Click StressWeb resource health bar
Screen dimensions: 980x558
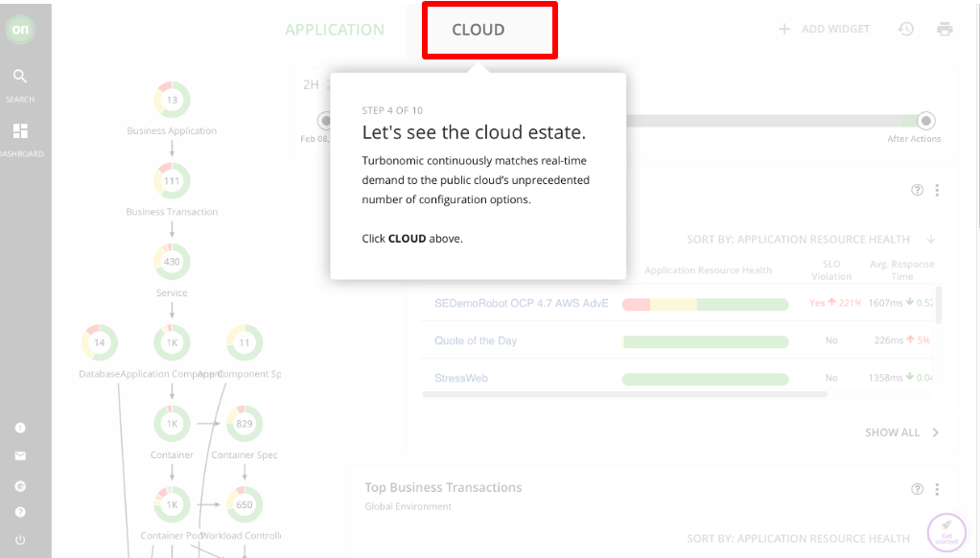[705, 380]
